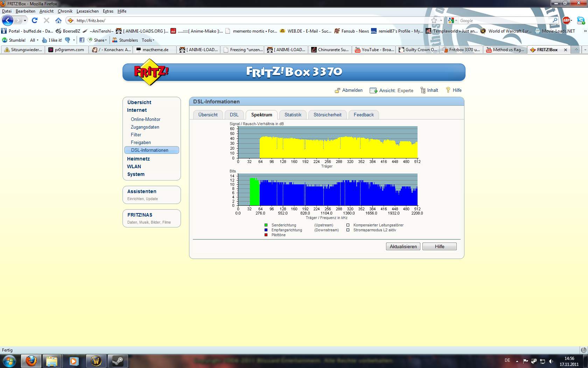
Task: Click the Skype toolbar icon
Action: (x=581, y=20)
